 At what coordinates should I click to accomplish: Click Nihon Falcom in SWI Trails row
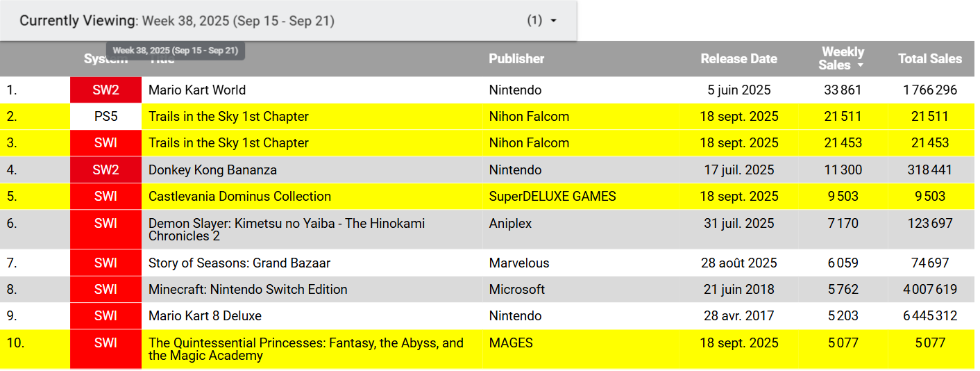(x=529, y=143)
